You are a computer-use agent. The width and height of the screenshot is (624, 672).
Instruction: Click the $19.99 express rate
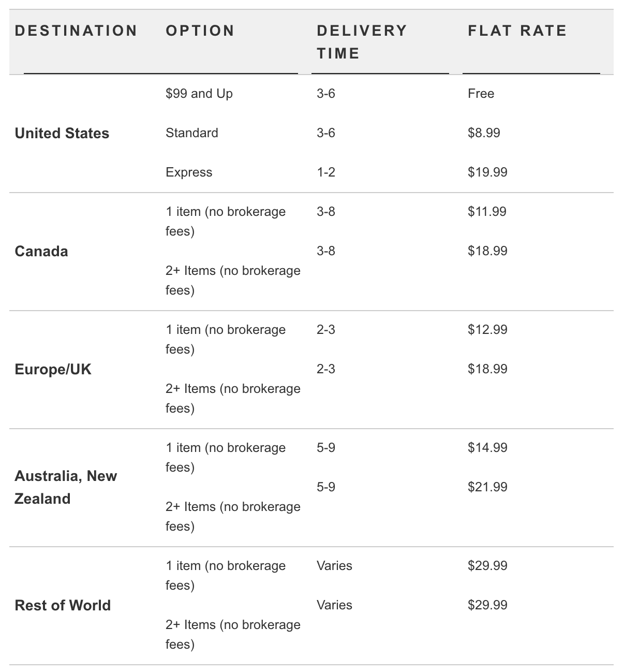tap(487, 172)
